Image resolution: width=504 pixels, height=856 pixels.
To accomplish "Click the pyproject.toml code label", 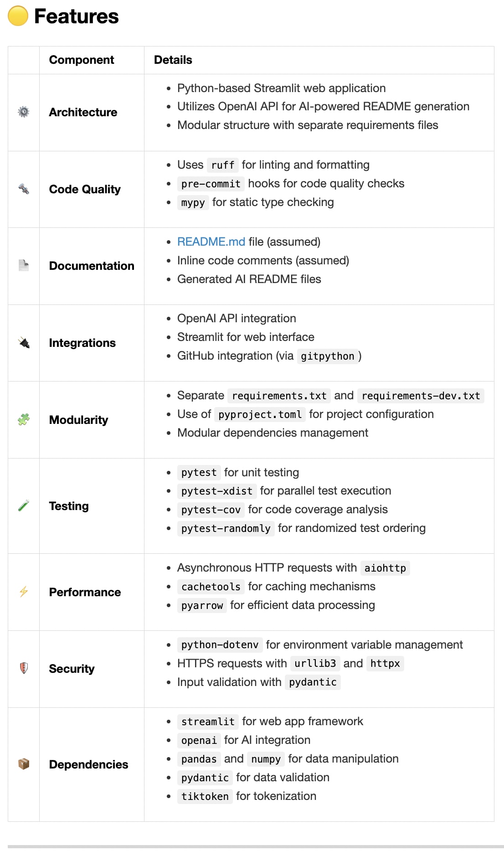I will point(260,414).
